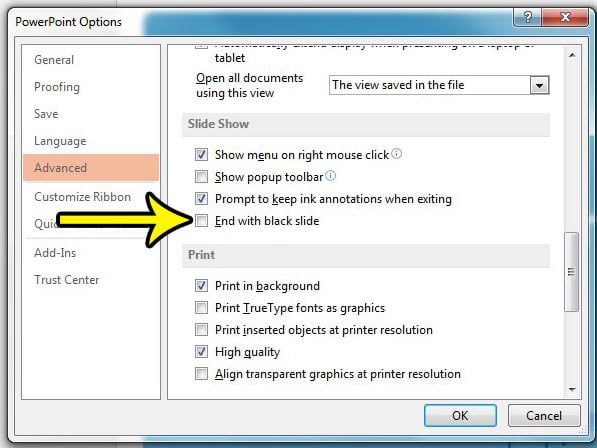Viewport: 597px width, 448px height.
Task: Click scrollbar up arrow in options pane
Action: 572,56
